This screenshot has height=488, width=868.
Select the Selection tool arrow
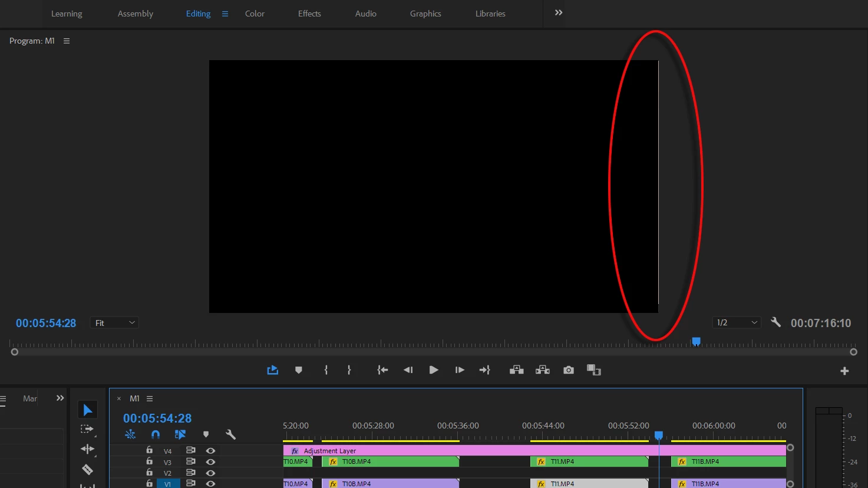coord(88,410)
